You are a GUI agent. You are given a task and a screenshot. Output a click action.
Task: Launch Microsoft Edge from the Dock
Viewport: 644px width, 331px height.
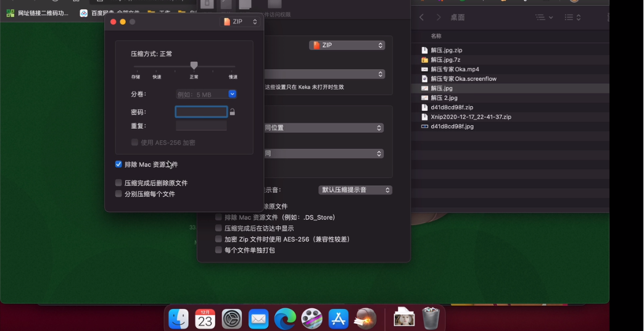pos(285,319)
